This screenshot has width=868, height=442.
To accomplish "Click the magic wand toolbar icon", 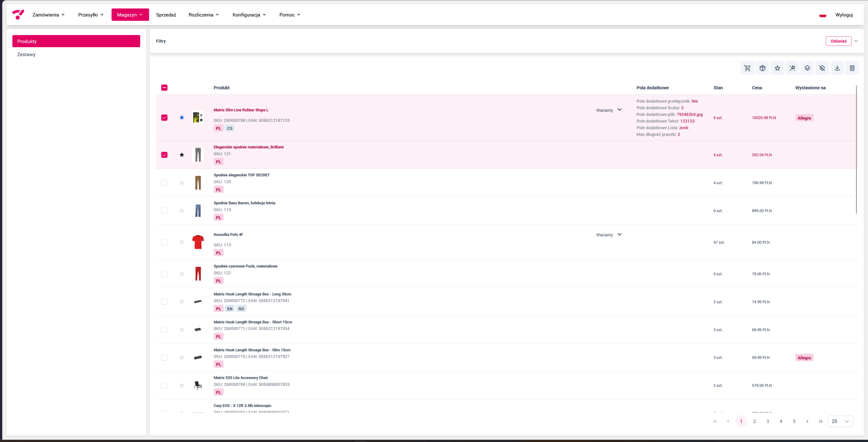I will point(792,68).
